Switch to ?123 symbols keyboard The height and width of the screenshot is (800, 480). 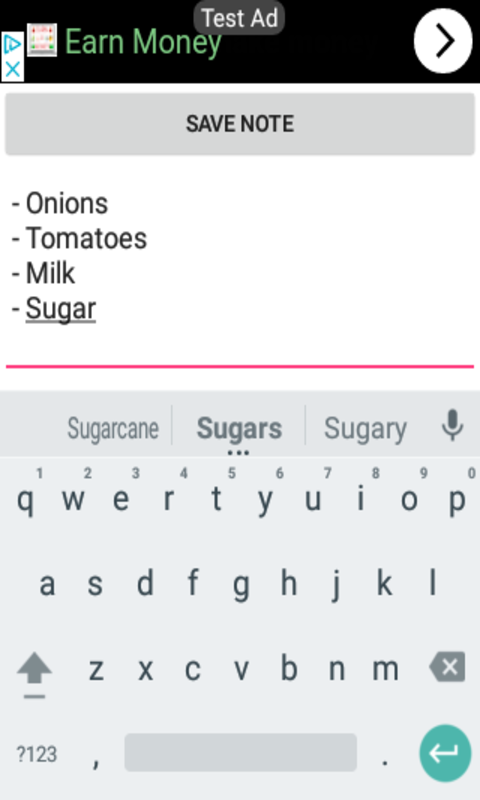(37, 754)
